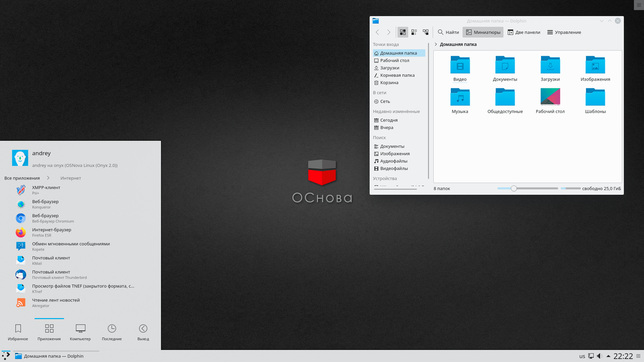The height and width of the screenshot is (362, 644).
Task: Switch the us keyboard layout indicator
Action: [582, 356]
